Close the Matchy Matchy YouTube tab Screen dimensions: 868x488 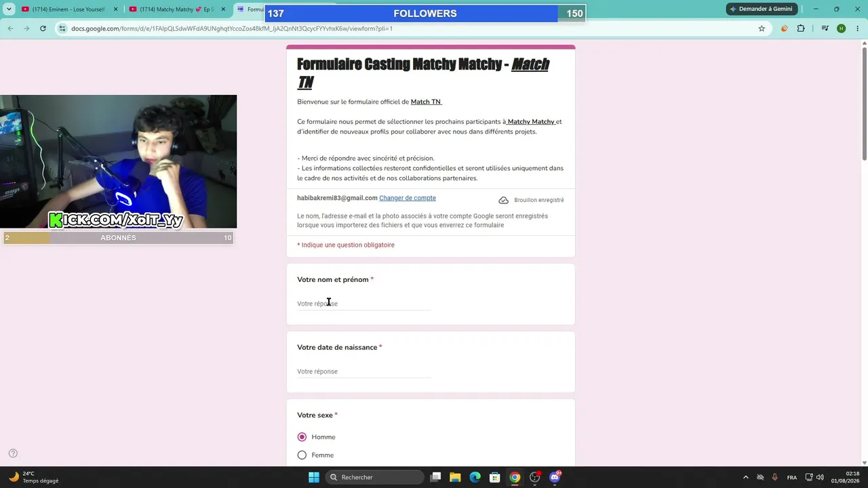(223, 9)
